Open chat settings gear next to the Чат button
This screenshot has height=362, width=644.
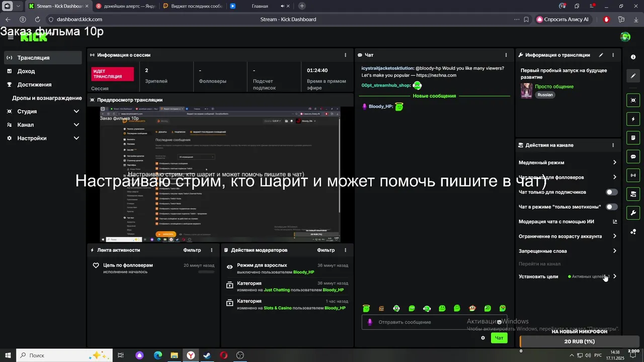tap(483, 338)
